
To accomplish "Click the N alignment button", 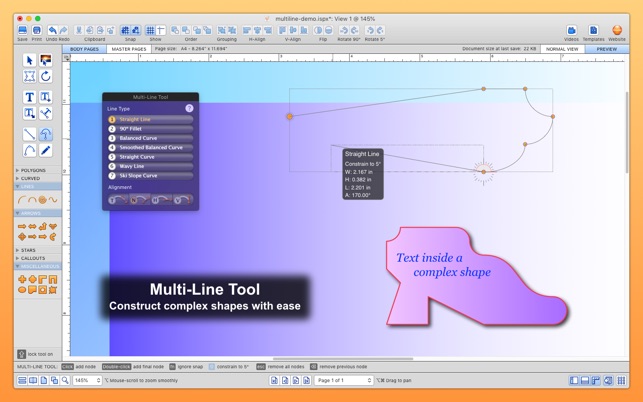I will click(x=139, y=200).
